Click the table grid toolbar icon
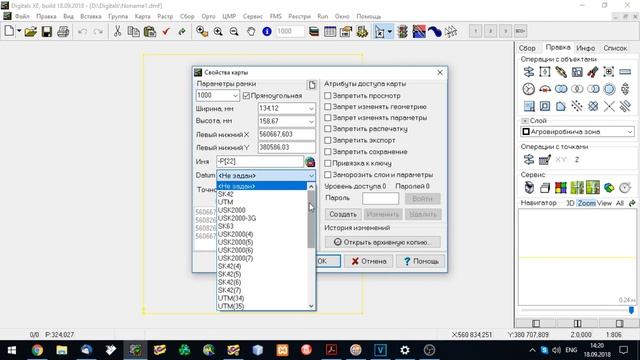The width and height of the screenshot is (640, 360). click(x=330, y=31)
